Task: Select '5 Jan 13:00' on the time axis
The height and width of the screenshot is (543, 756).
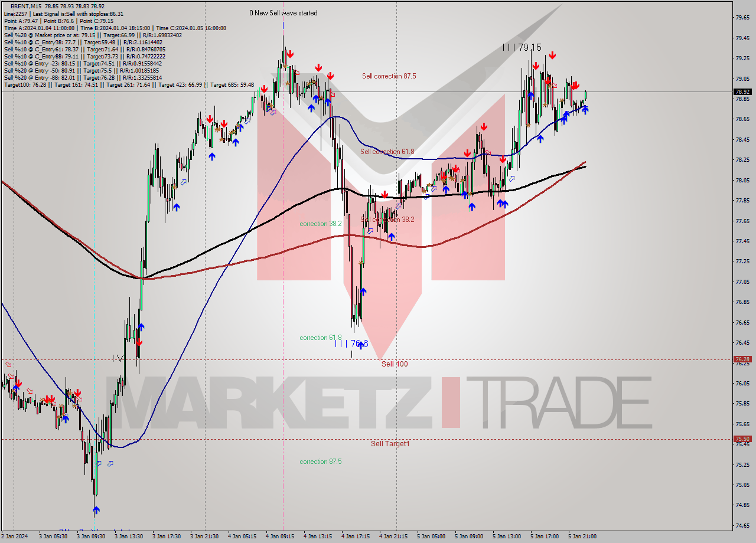Action: (507, 537)
